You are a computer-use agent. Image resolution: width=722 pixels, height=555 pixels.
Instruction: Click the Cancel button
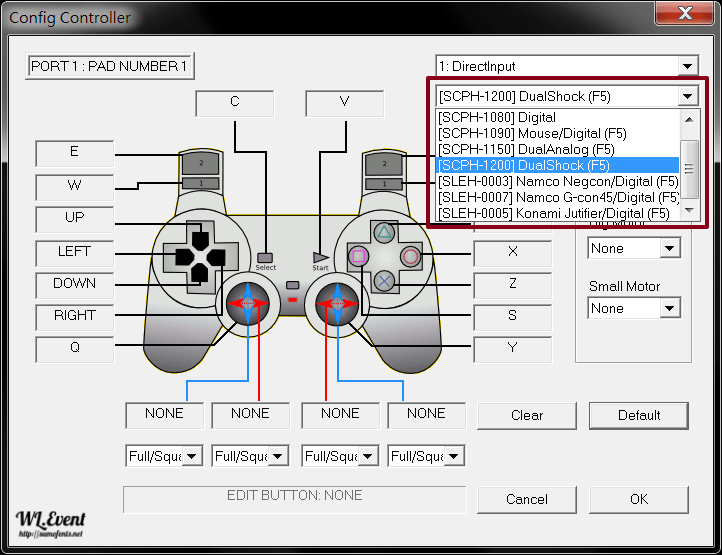point(527,499)
